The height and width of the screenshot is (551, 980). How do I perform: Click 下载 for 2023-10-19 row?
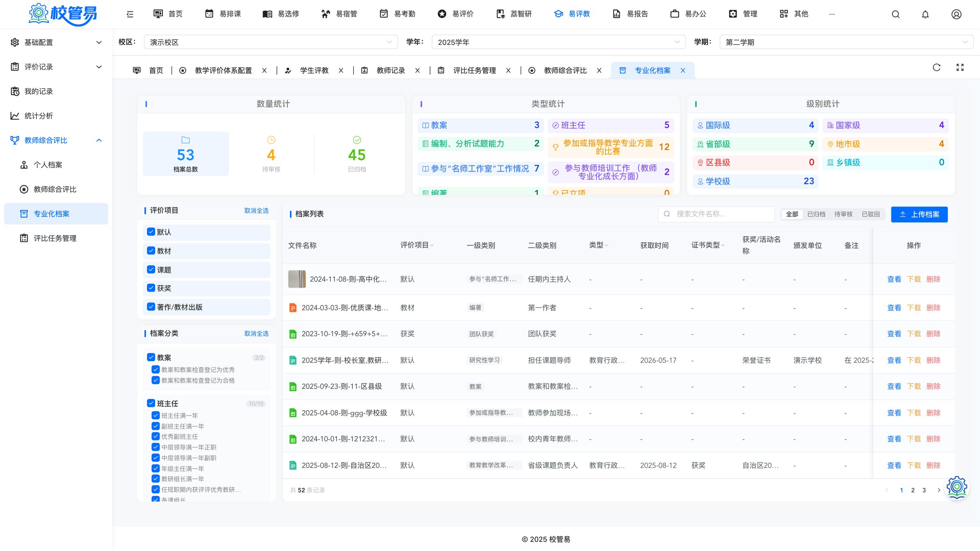click(x=914, y=334)
